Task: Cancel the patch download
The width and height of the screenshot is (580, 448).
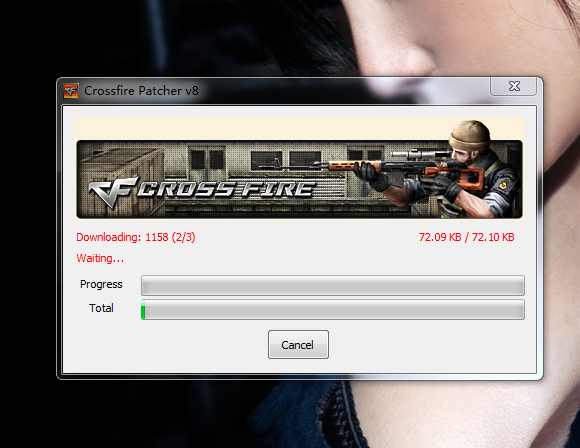Action: 298,344
